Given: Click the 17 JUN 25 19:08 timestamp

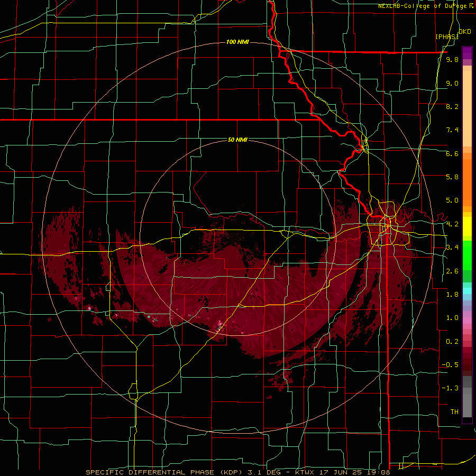Looking at the screenshot, I should click(354, 472).
